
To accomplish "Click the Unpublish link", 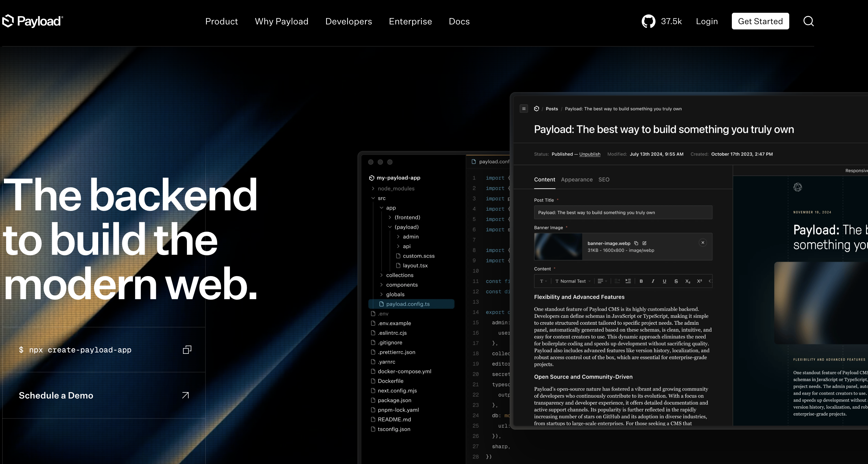I will [590, 154].
